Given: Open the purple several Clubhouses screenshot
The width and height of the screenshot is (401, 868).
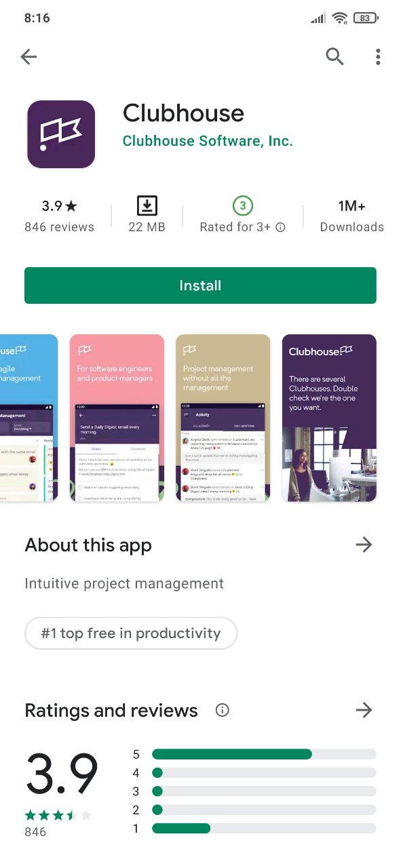Looking at the screenshot, I should point(329,418).
